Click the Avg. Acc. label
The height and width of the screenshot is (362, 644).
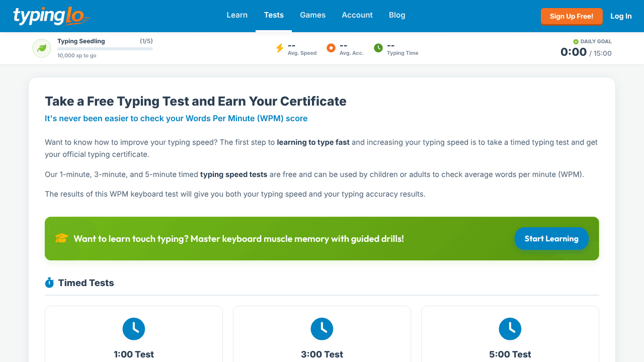pos(352,53)
